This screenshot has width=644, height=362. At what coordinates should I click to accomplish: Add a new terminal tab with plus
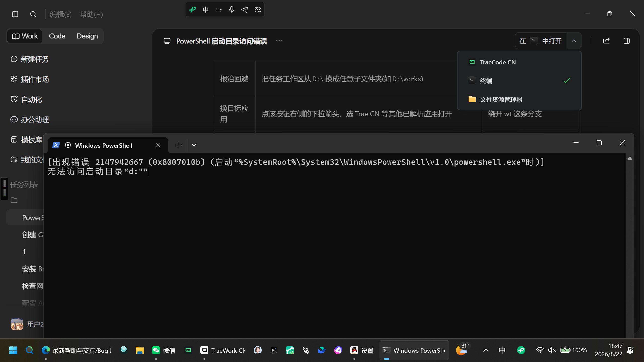(x=179, y=145)
